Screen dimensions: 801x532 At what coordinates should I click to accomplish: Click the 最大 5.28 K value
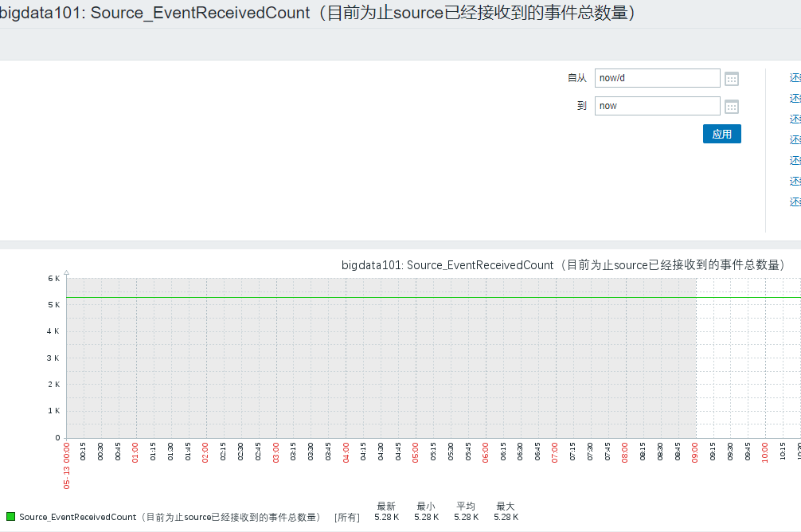[x=506, y=517]
